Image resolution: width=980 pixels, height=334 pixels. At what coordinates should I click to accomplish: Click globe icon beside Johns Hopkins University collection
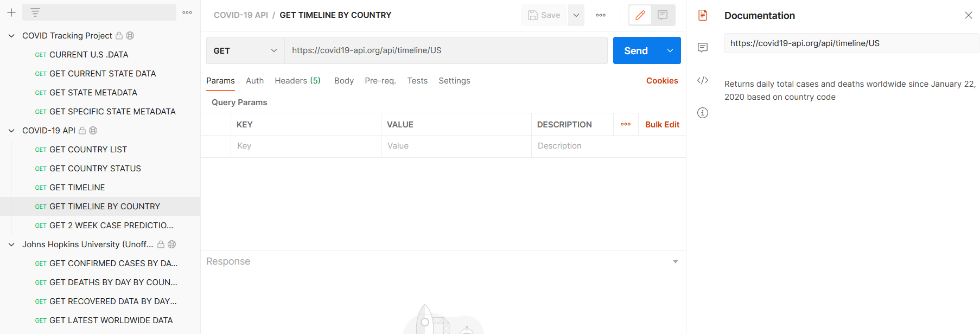(172, 245)
